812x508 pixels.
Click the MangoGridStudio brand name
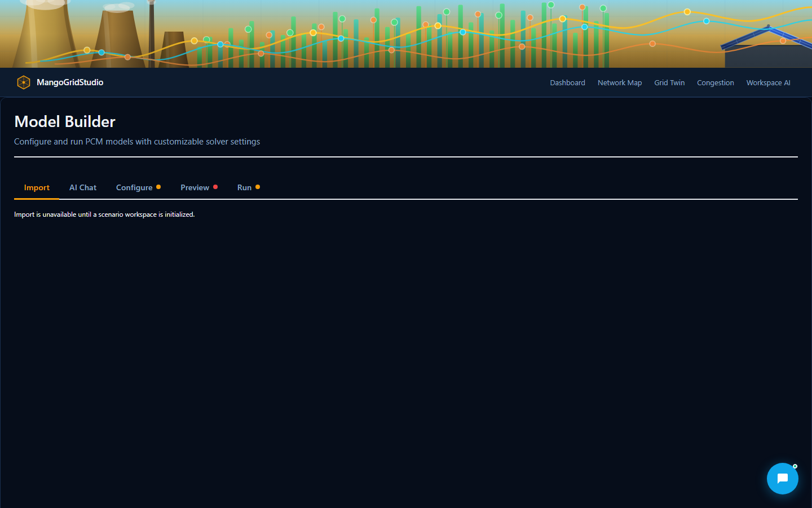coord(70,82)
